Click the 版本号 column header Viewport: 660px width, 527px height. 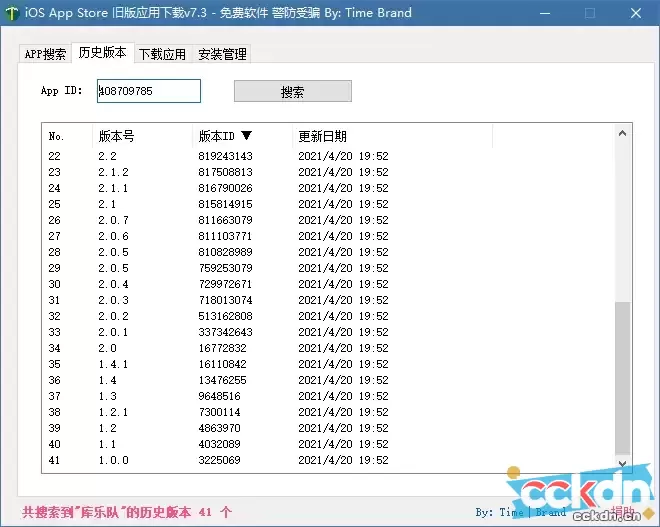tap(142, 136)
